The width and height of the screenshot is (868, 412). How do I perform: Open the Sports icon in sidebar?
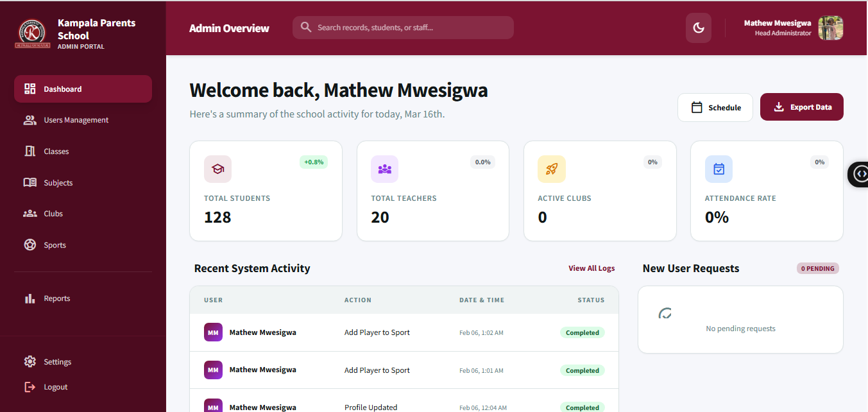[x=30, y=245]
